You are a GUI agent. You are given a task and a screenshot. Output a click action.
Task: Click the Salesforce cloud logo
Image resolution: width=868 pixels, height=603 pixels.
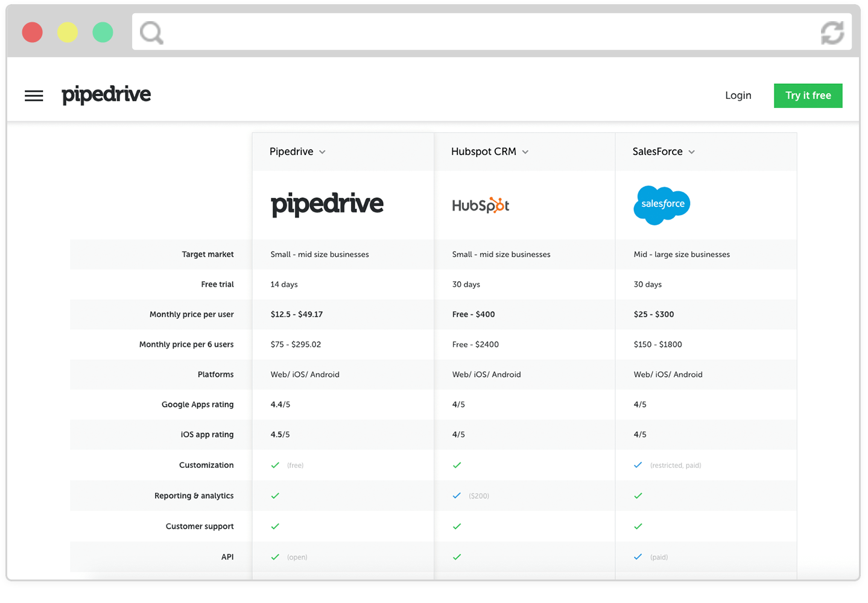pyautogui.click(x=662, y=205)
